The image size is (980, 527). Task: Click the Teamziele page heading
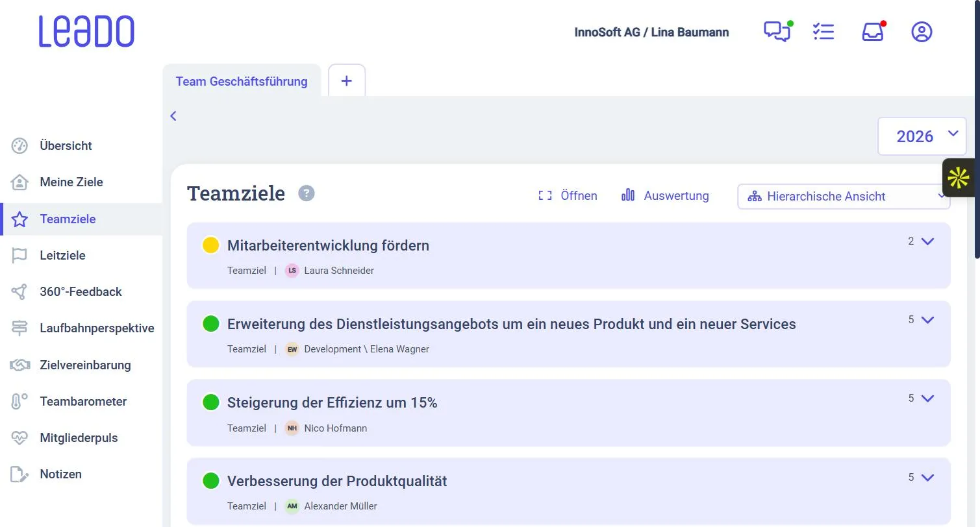click(x=236, y=193)
